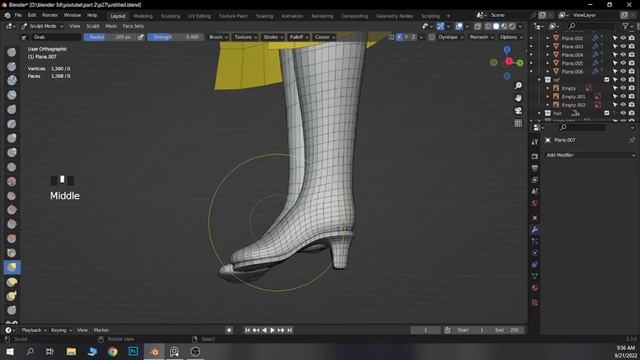Jump to the timeline start frame button
640x360 pixels.
(x=247, y=330)
